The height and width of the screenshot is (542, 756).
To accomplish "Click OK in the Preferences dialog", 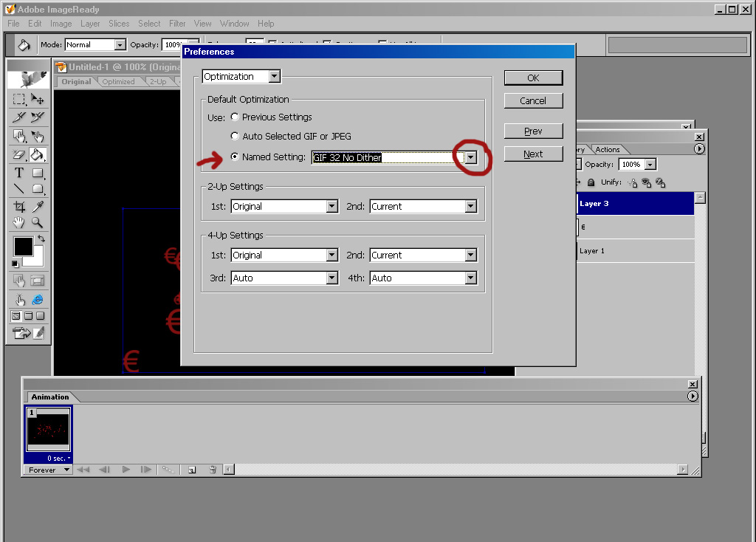I will pos(533,78).
